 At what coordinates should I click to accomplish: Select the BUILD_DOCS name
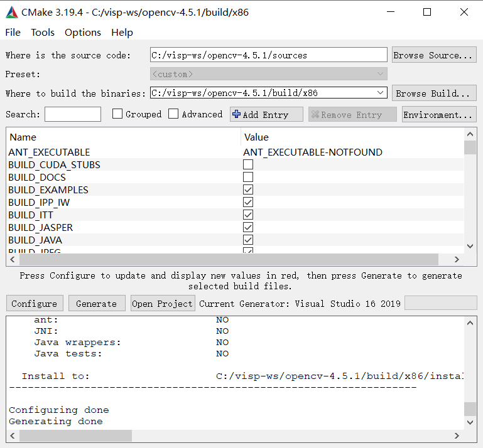(37, 178)
